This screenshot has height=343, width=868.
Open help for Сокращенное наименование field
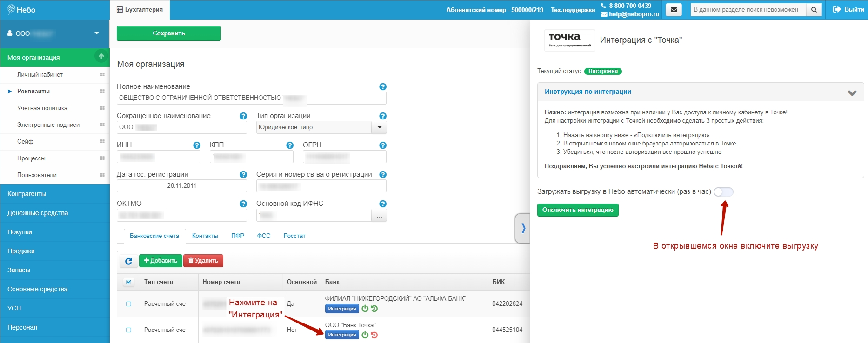pyautogui.click(x=243, y=116)
